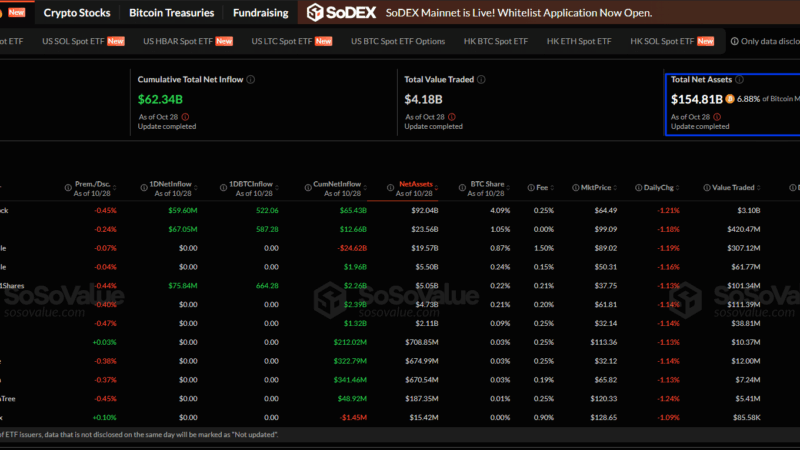Click info icon next to DailyChg column
The width and height of the screenshot is (800, 450).
click(x=638, y=188)
